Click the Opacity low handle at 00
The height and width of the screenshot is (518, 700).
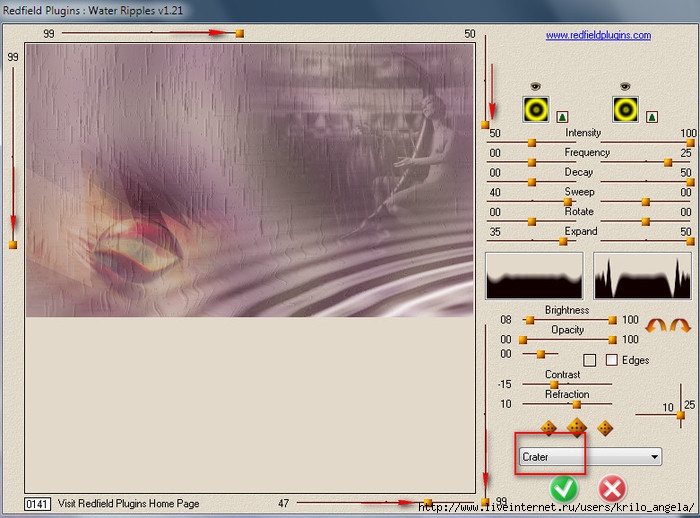tap(523, 340)
